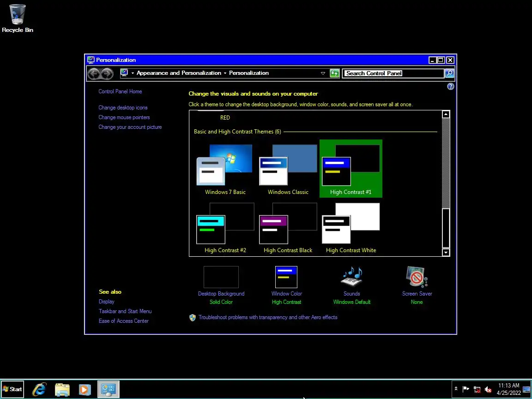Click in Search Control Panel field

click(393, 73)
